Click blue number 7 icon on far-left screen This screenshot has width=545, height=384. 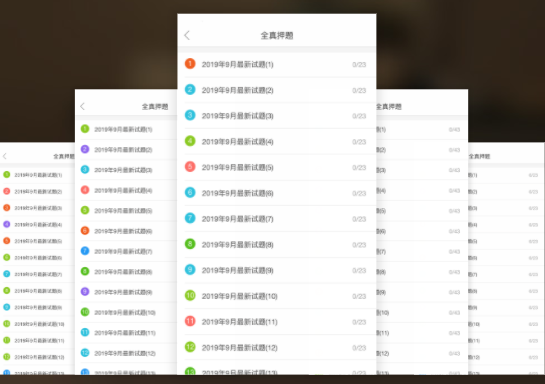click(7, 274)
